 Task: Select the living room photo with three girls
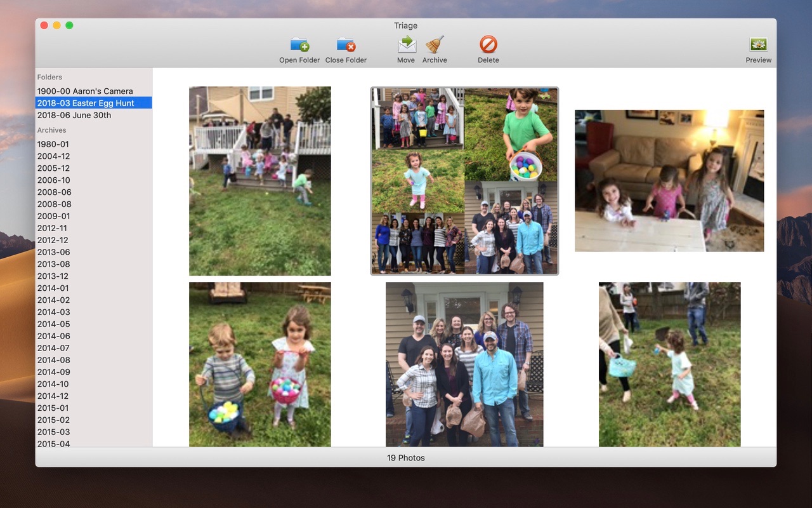click(669, 181)
